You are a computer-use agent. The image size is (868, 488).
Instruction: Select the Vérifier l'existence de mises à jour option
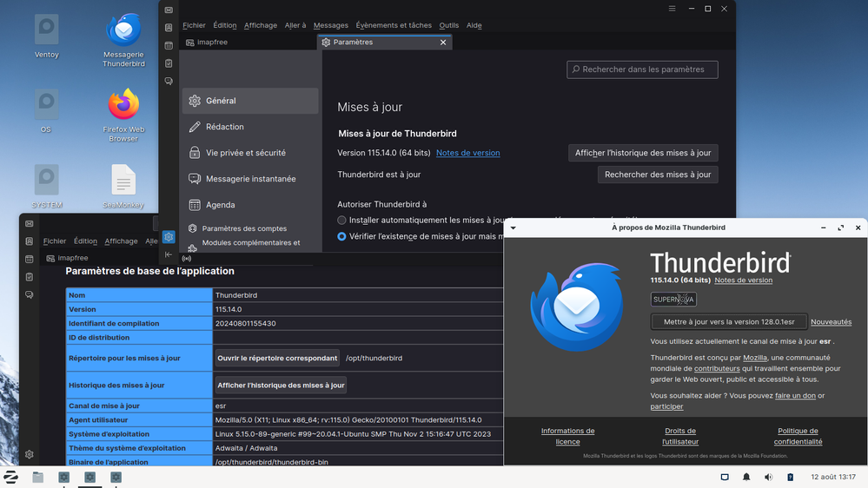click(x=341, y=236)
